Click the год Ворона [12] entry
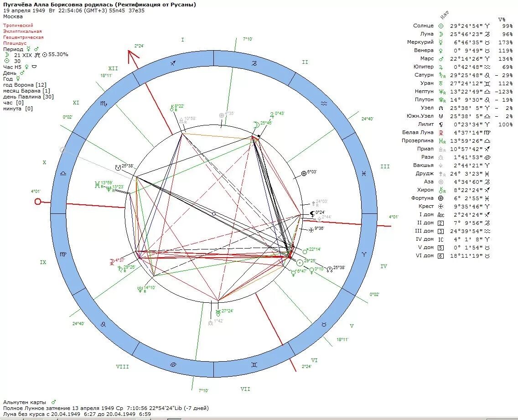This screenshot has height=420, width=518. click(25, 85)
